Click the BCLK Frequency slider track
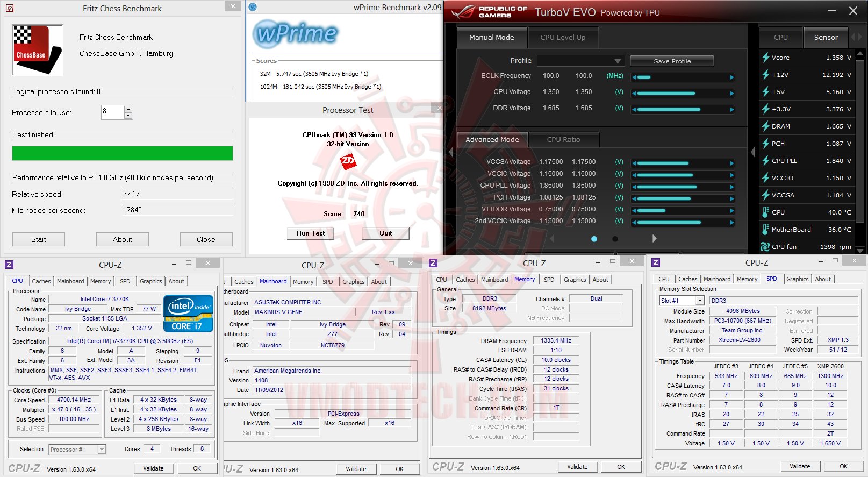 pyautogui.click(x=683, y=77)
